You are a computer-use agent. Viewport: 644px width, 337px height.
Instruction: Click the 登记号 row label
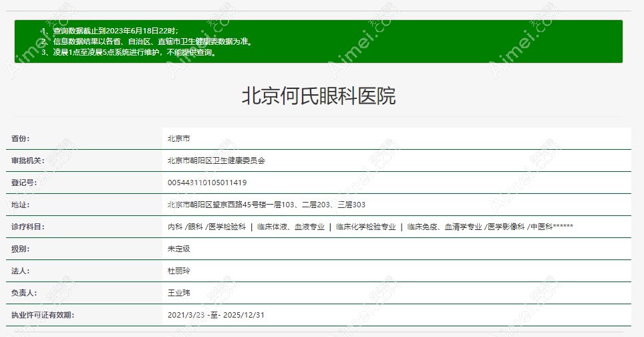point(24,183)
